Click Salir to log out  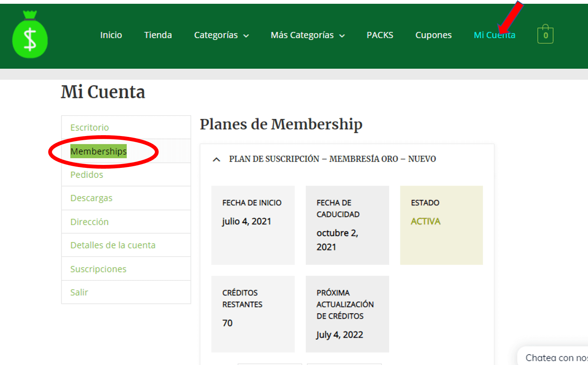(79, 293)
